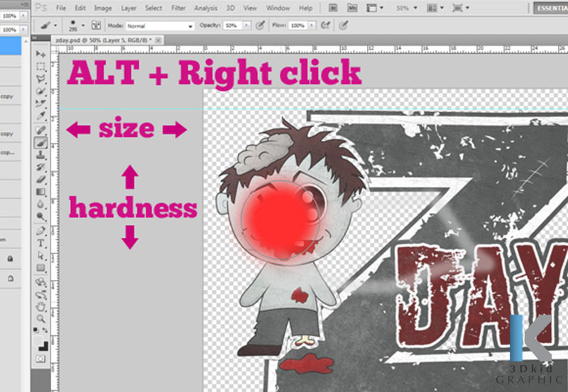Viewport: 568px width, 392px height.
Task: Click the Essentials workspace button
Action: (551, 8)
